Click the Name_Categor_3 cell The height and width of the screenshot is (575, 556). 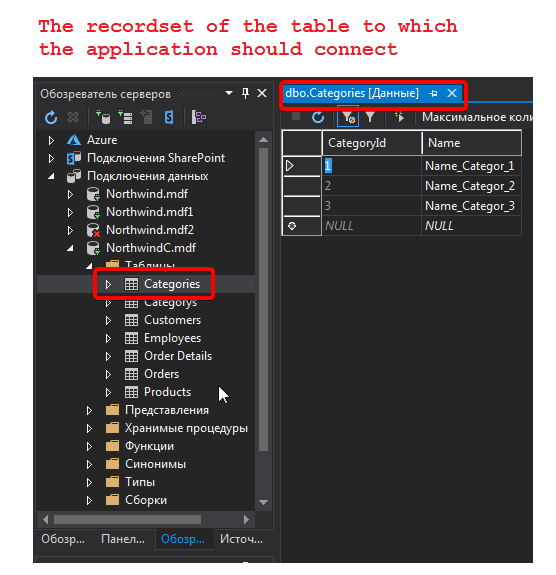(471, 206)
